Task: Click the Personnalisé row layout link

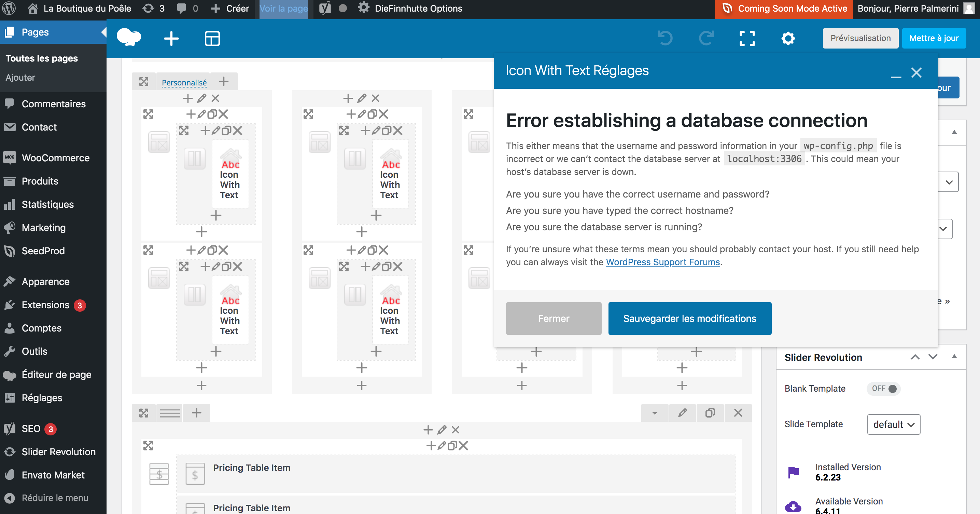Action: point(184,82)
